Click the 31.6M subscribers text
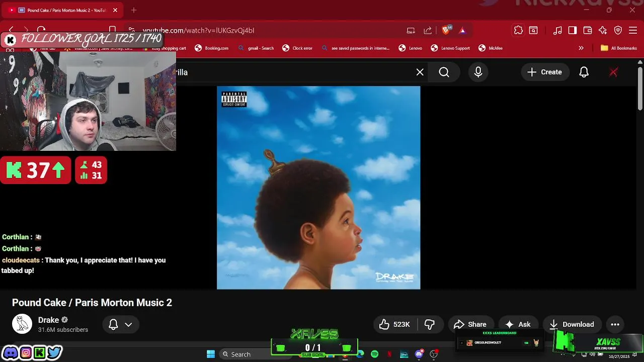This screenshot has width=644, height=362. [x=63, y=330]
